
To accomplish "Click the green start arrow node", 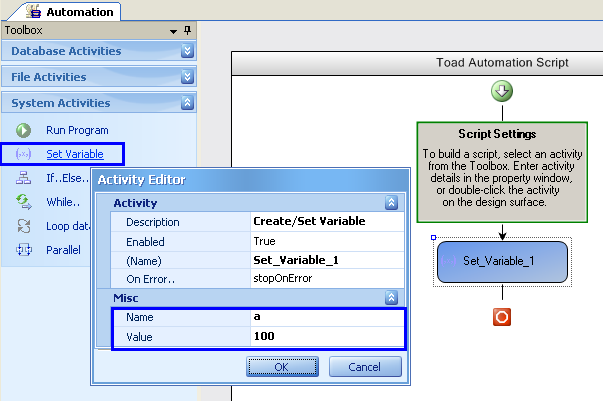I will coord(502,91).
